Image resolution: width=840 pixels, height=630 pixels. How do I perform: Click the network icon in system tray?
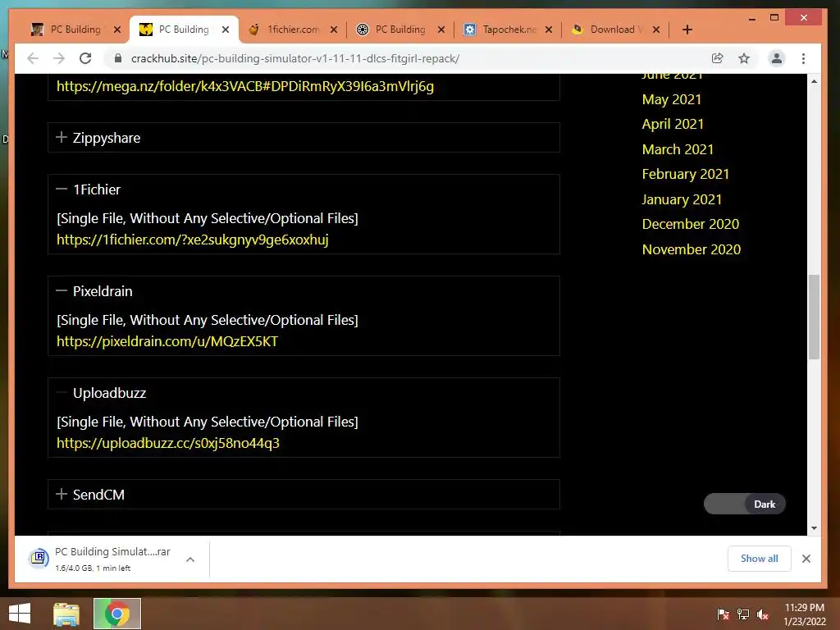(743, 614)
